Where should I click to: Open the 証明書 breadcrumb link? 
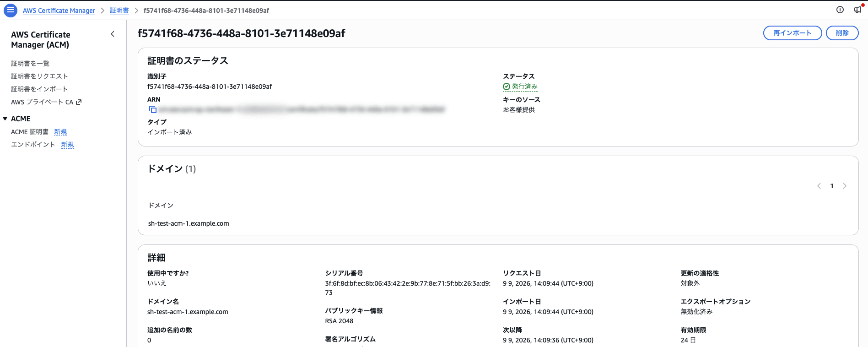pos(119,11)
